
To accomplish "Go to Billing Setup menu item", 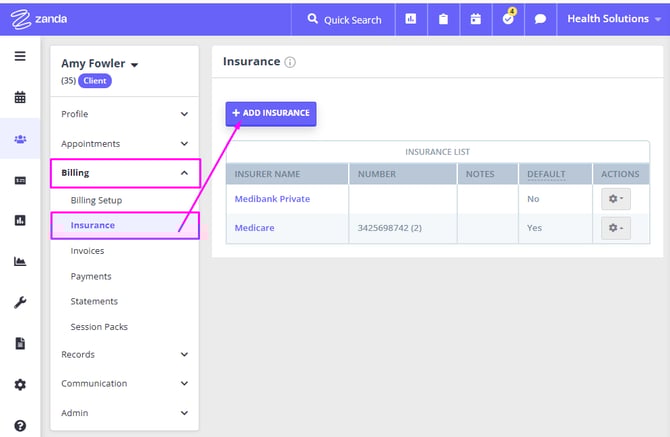I will point(96,200).
